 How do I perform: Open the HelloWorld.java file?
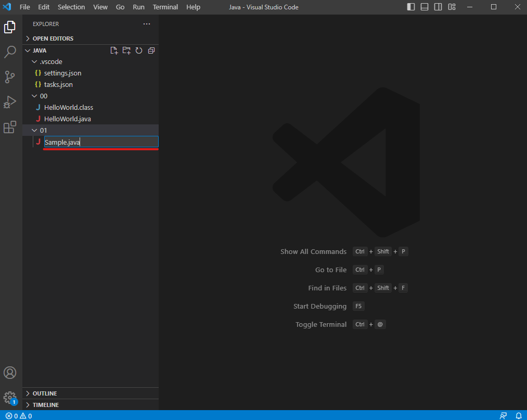(x=68, y=119)
